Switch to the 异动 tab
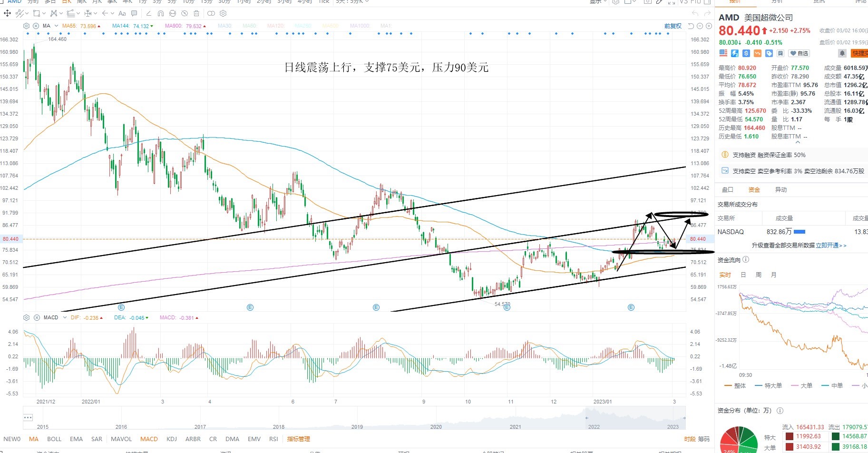The image size is (868, 453). [x=781, y=189]
